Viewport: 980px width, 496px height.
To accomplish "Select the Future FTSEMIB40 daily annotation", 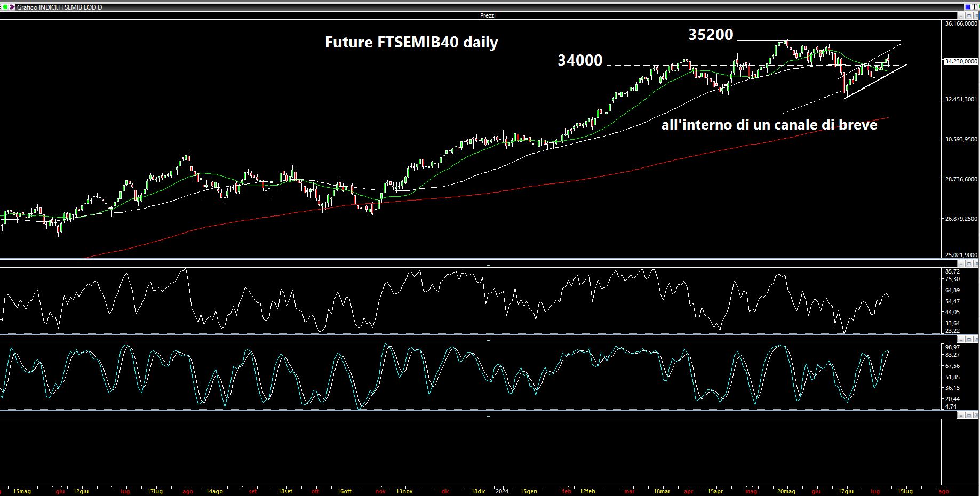I will coord(411,42).
